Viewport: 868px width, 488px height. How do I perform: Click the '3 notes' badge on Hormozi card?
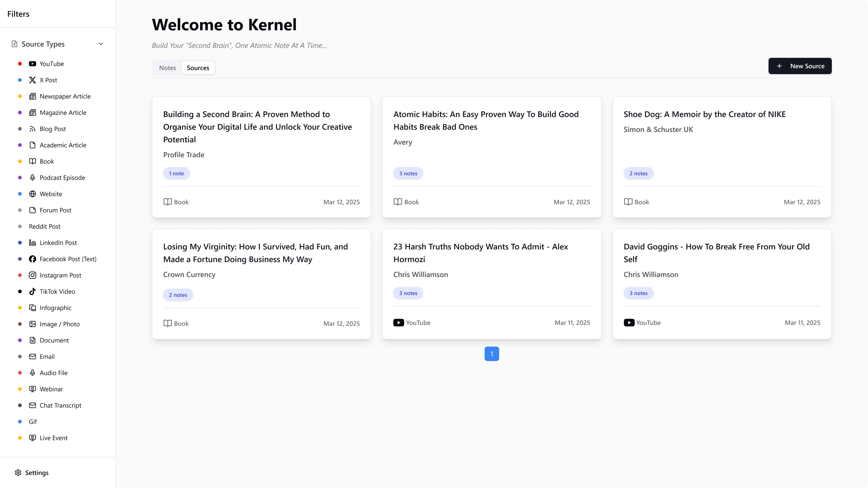tap(408, 293)
